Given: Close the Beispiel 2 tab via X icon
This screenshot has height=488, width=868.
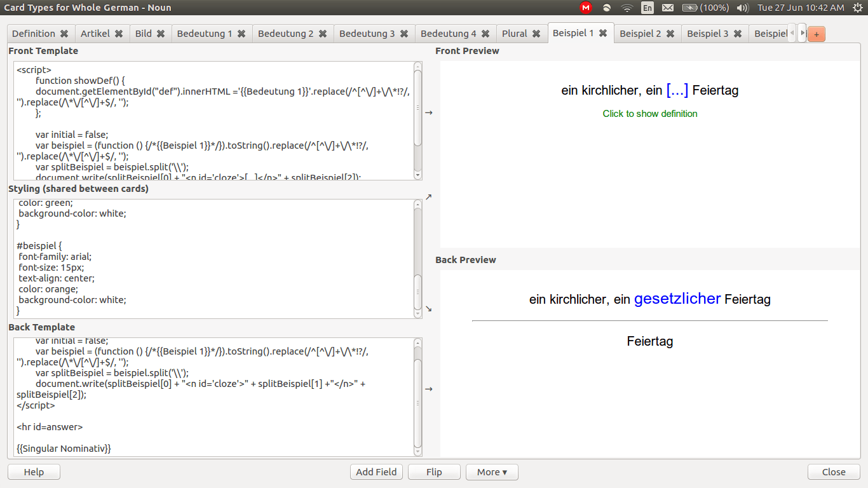Looking at the screenshot, I should 670,34.
